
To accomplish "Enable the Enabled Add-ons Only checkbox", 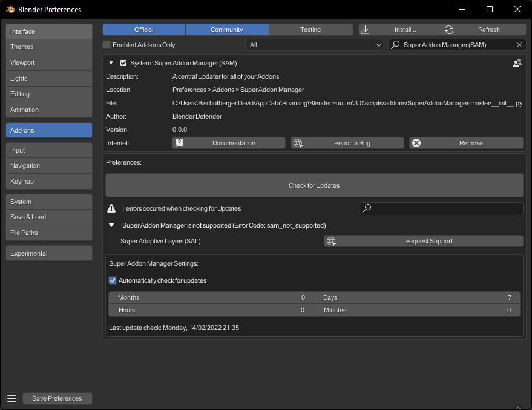I will click(x=107, y=45).
